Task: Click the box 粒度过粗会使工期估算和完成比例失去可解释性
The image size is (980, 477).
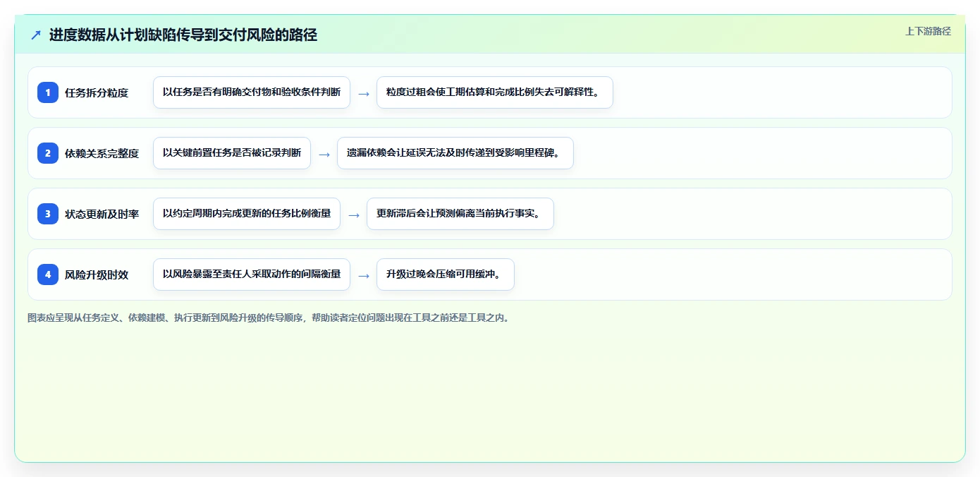Action: click(x=495, y=92)
